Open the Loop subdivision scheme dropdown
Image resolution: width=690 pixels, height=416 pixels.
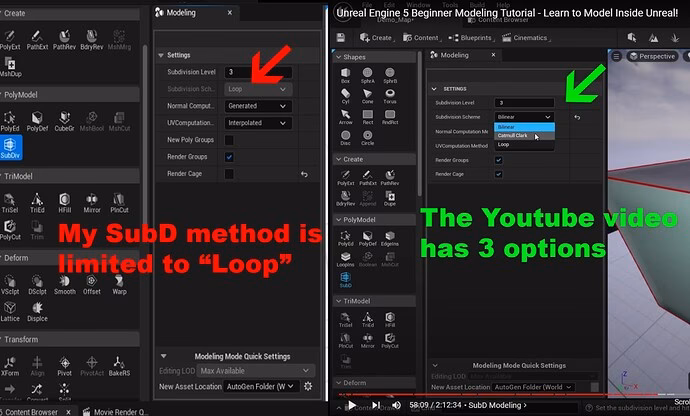(x=258, y=89)
